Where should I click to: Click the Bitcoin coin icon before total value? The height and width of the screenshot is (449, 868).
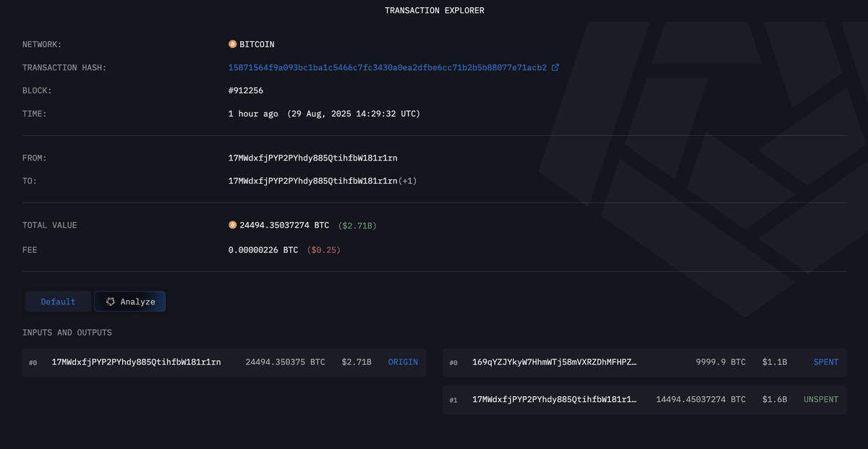(232, 225)
